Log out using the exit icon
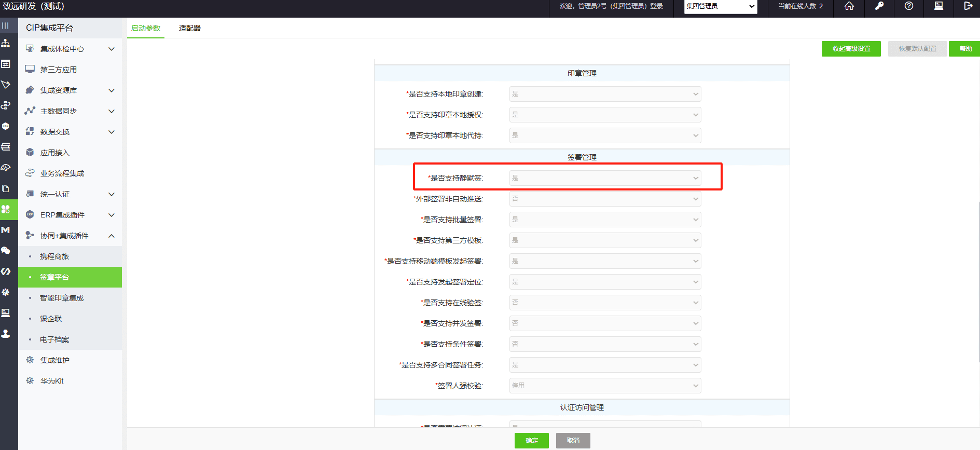This screenshot has height=450, width=980. click(968, 6)
